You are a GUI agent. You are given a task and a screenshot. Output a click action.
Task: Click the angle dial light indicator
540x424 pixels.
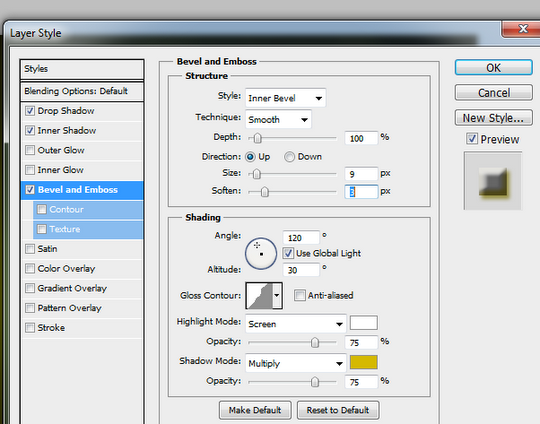point(257,245)
